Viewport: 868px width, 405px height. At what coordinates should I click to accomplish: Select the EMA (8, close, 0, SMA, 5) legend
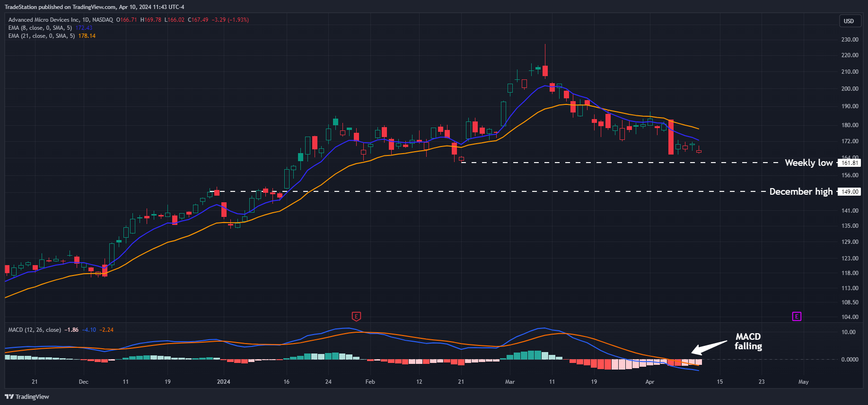point(41,28)
